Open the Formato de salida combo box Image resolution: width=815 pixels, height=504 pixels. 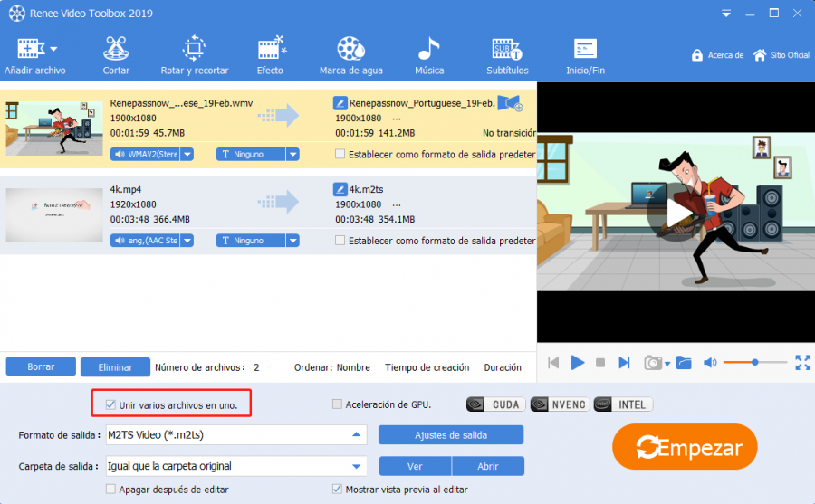(236, 435)
